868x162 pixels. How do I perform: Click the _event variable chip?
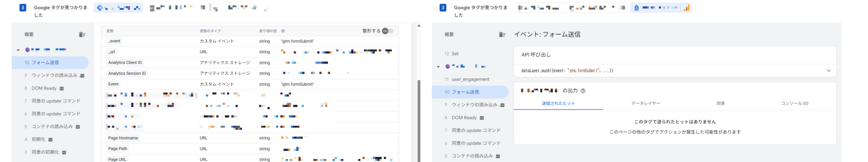(115, 41)
